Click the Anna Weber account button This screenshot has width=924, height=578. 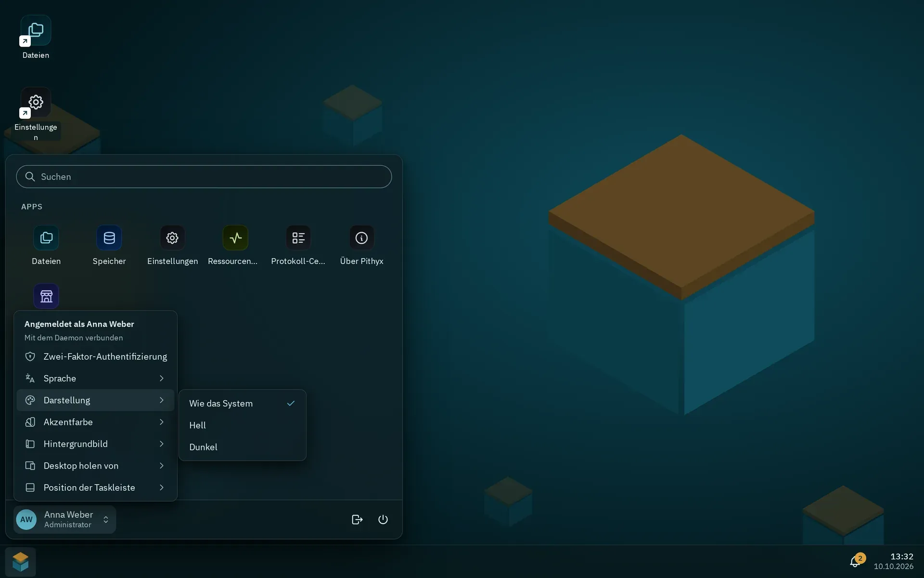coord(64,519)
